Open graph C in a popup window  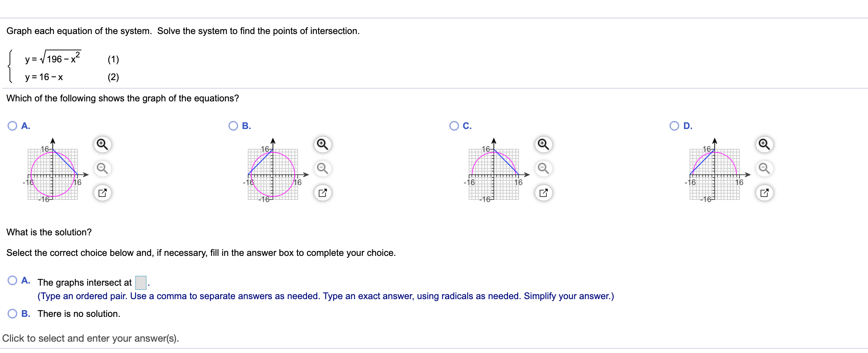(x=543, y=193)
